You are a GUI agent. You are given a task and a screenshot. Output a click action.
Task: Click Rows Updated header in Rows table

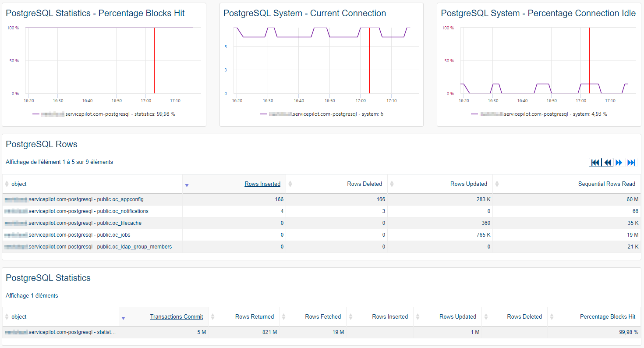point(468,184)
